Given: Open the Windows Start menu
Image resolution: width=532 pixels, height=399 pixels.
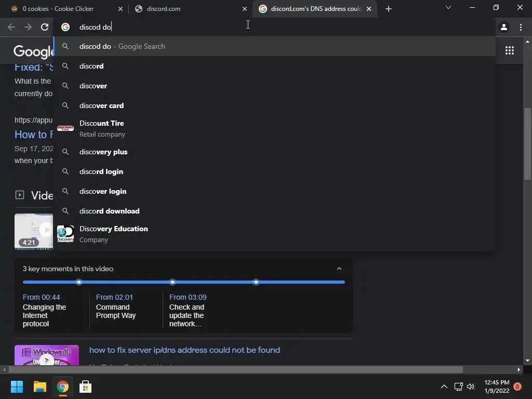Looking at the screenshot, I should 17,387.
